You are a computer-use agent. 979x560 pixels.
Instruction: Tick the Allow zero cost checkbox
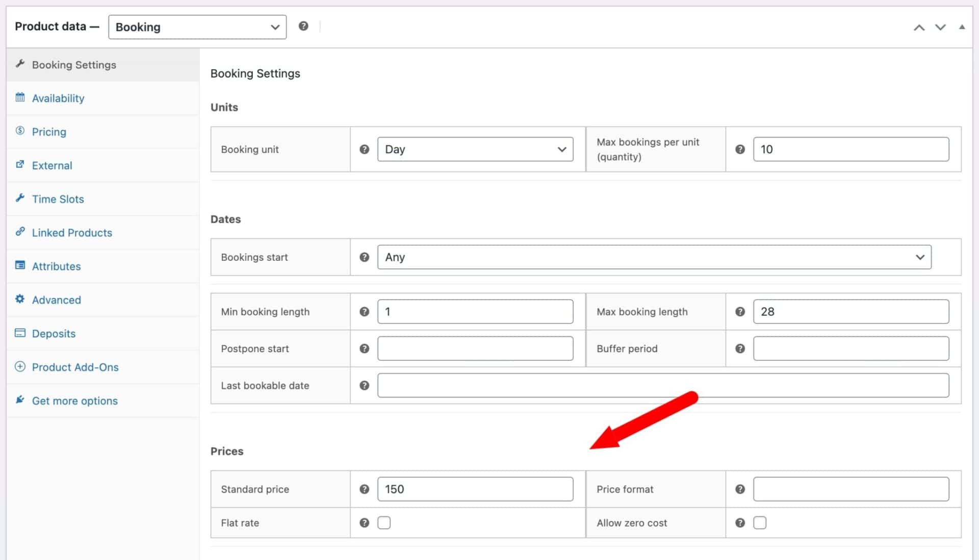click(x=760, y=523)
